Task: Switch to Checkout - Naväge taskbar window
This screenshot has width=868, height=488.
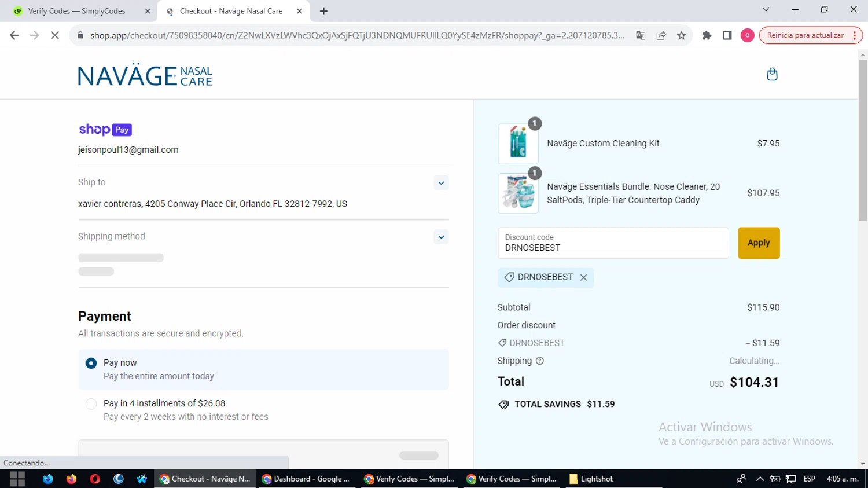Action: 205,479
